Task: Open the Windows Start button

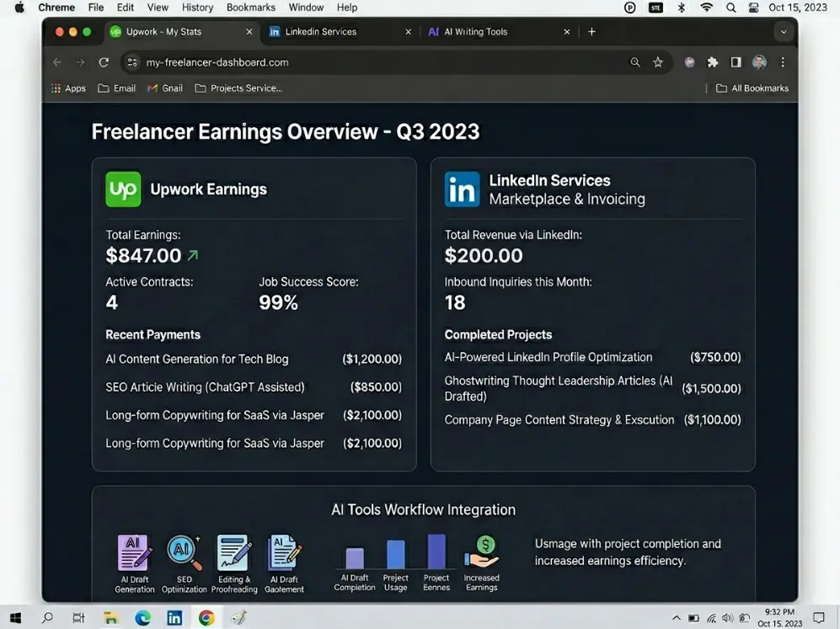Action: pyautogui.click(x=15, y=618)
